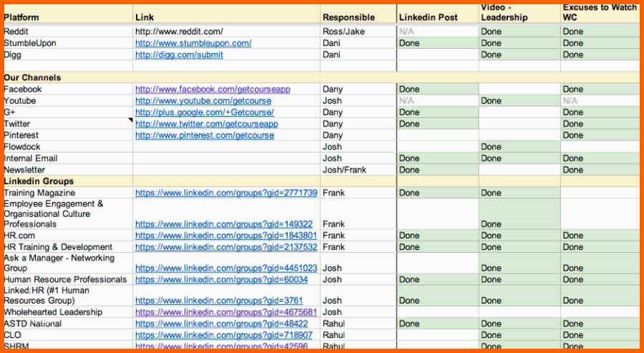Select the StumbleUpon platform cell

click(68, 43)
